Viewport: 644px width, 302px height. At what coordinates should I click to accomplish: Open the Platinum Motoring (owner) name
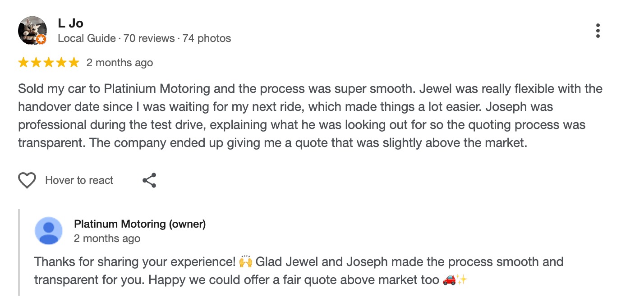point(140,224)
